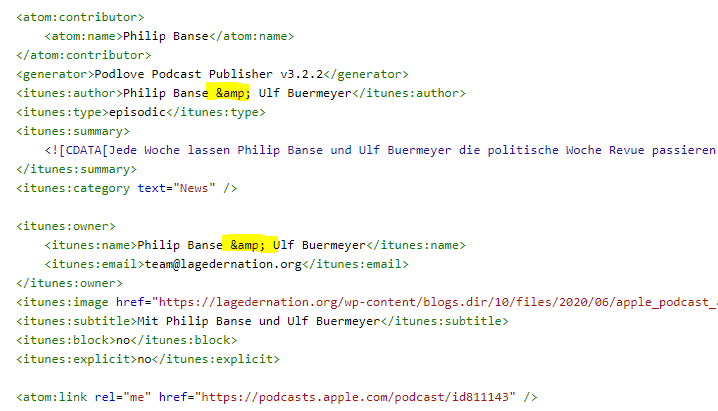Viewport: 718px width, 411px height.
Task: Click the opening itunes:owner tag
Action: [x=66, y=226]
